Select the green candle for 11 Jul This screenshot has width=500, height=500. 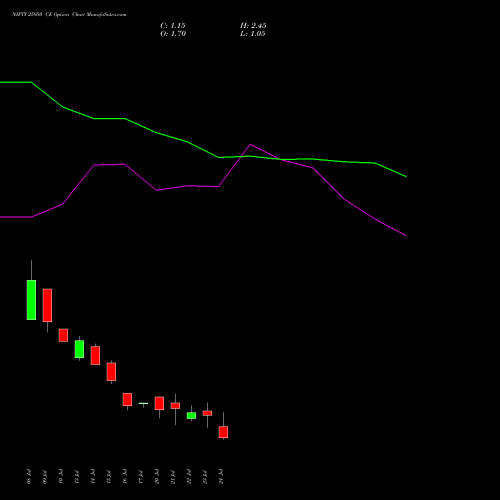pos(79,349)
